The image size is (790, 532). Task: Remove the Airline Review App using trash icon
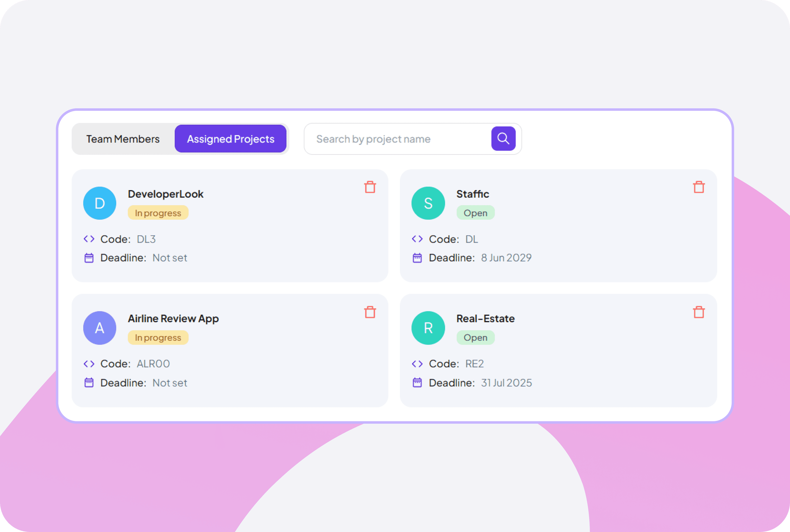[x=370, y=312]
